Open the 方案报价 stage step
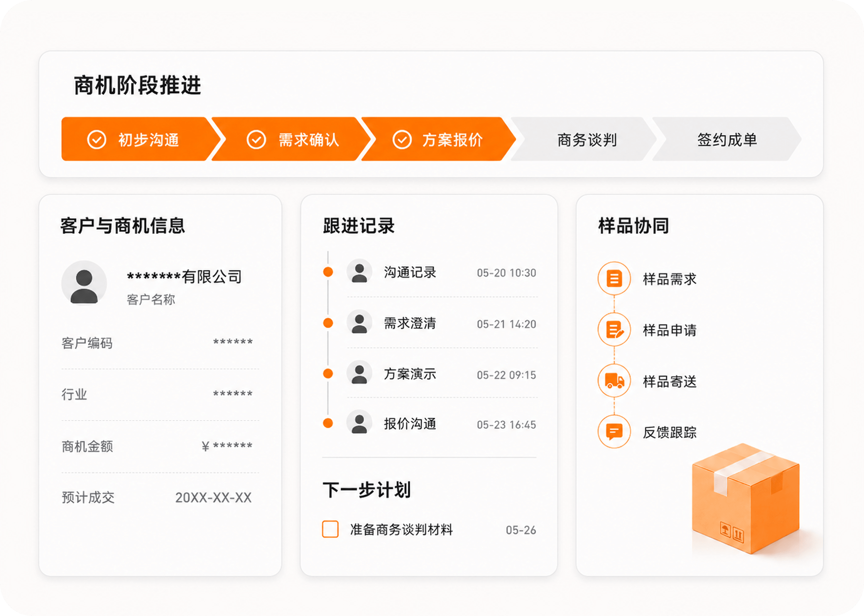Viewport: 864px width, 616px height. pos(438,139)
